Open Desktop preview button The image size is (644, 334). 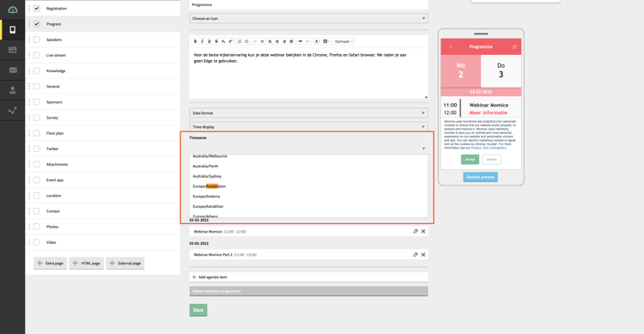[481, 177]
